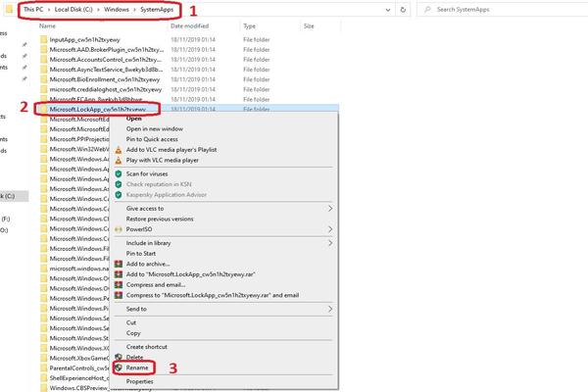Click WinRAR icon beside Compress and email...
The image size is (588, 392).
[x=119, y=285]
